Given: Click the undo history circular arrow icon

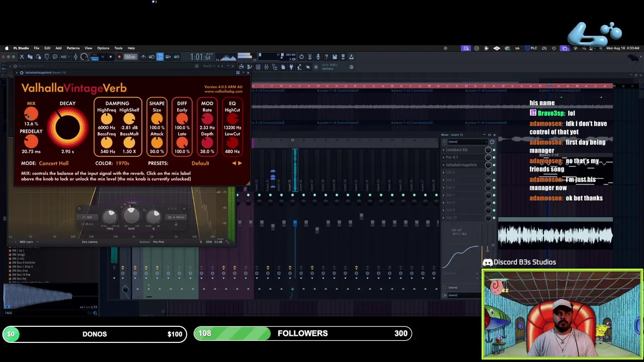Looking at the screenshot, I should click(x=301, y=57).
